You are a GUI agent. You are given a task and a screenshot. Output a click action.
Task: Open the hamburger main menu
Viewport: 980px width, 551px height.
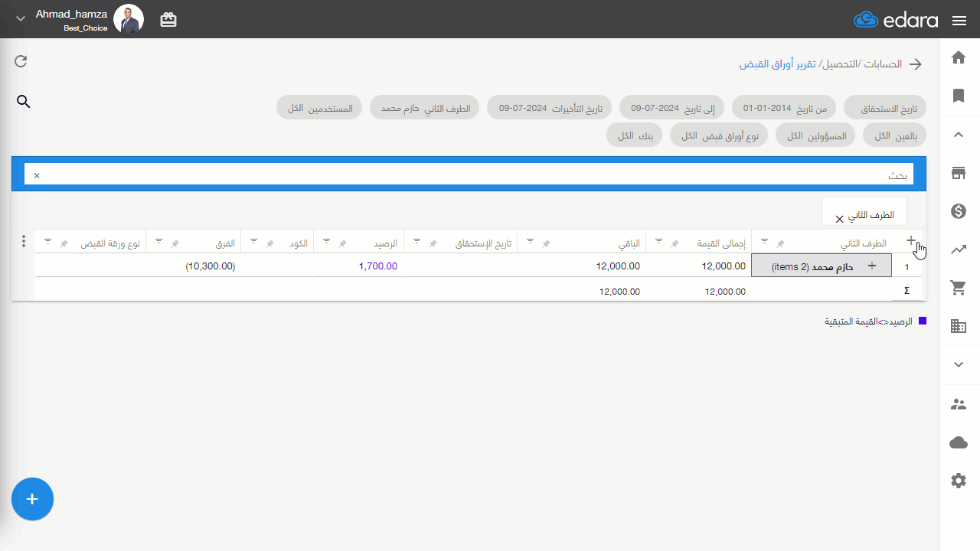[x=959, y=21]
